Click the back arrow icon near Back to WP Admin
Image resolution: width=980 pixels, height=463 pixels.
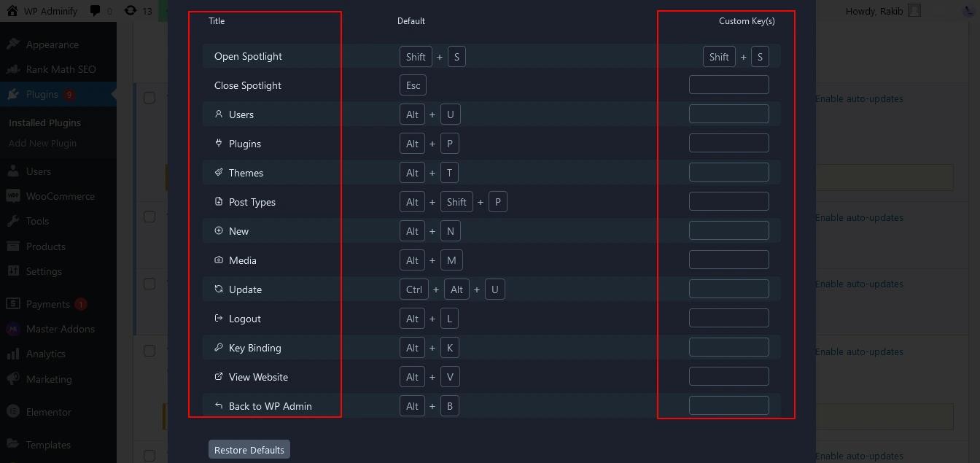click(218, 406)
